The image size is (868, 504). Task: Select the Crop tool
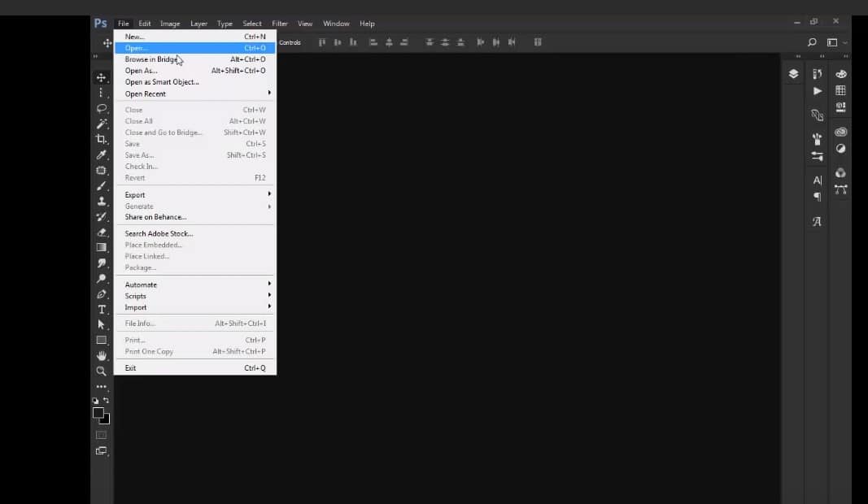coord(102,140)
